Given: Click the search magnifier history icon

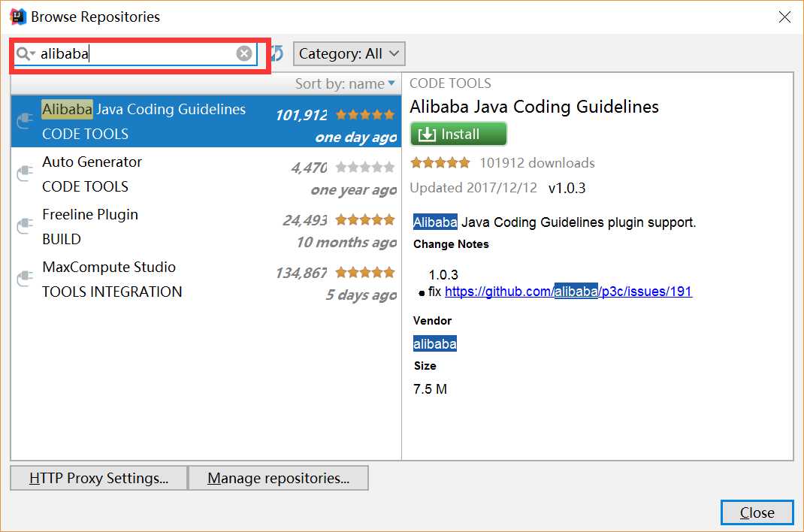Looking at the screenshot, I should pos(25,53).
